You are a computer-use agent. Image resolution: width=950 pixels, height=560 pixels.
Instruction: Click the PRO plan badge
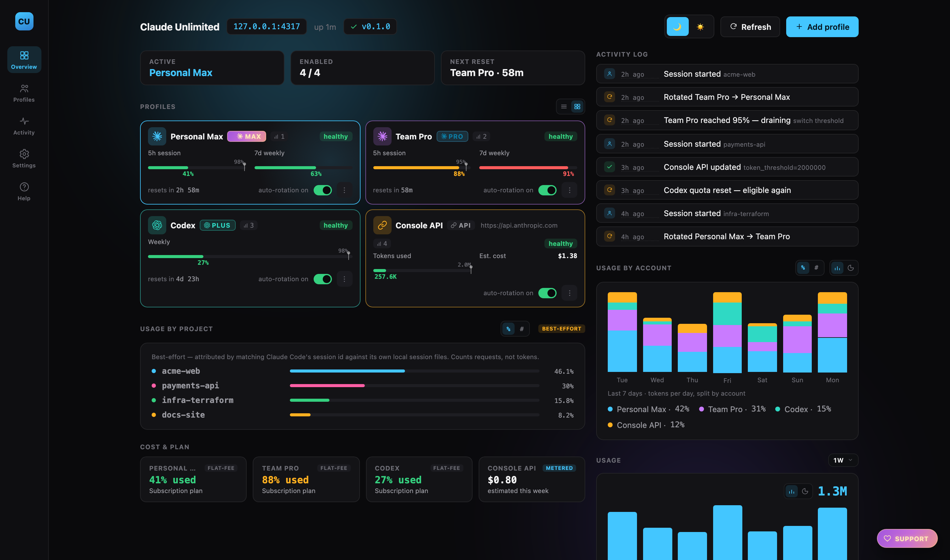452,136
